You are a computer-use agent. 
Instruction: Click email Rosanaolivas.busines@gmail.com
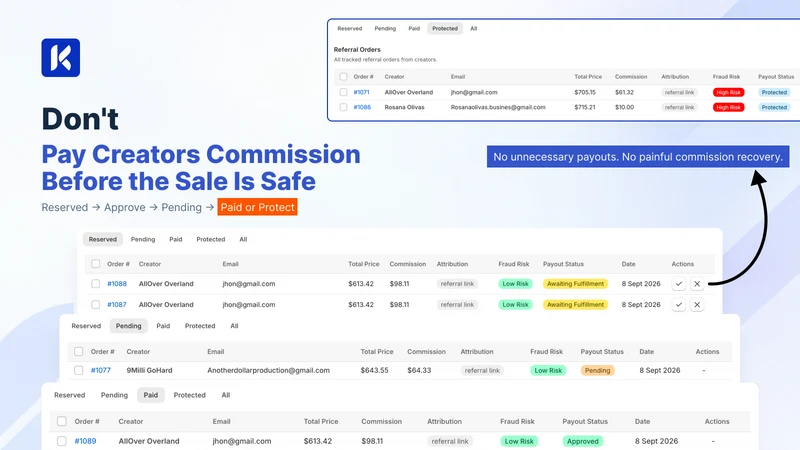[x=498, y=107]
